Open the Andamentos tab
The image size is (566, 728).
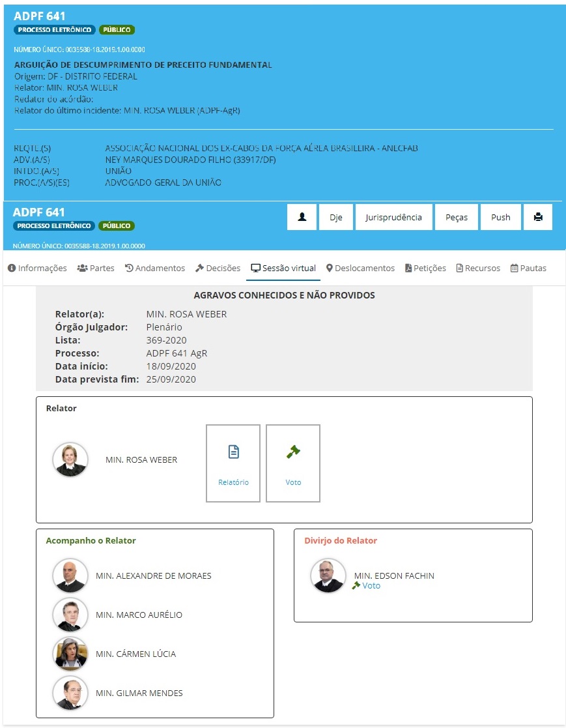(154, 268)
